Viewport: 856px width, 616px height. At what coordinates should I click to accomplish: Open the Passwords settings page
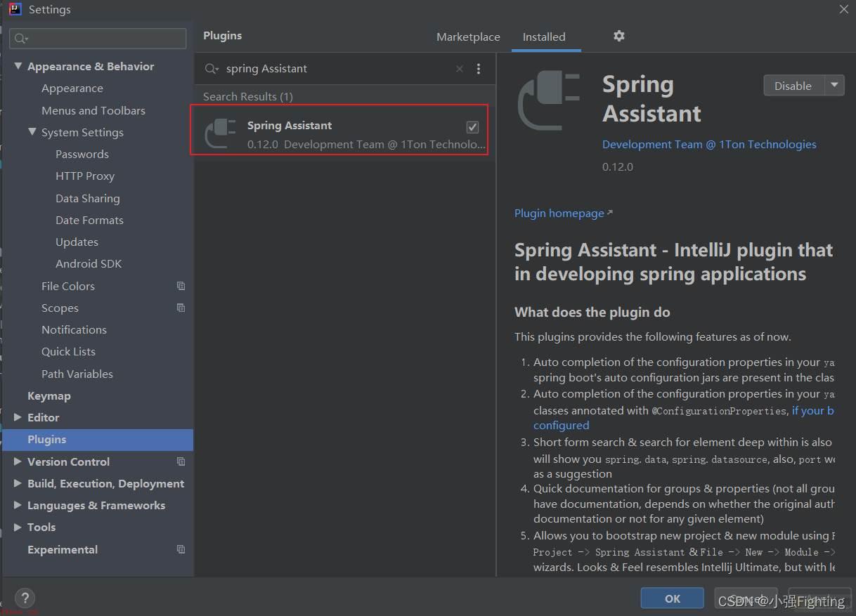82,154
